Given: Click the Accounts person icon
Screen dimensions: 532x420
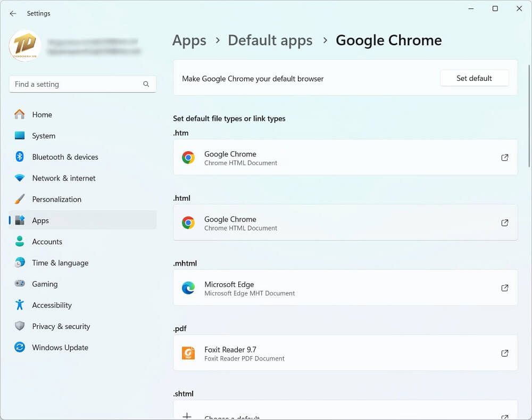Looking at the screenshot, I should pyautogui.click(x=20, y=241).
